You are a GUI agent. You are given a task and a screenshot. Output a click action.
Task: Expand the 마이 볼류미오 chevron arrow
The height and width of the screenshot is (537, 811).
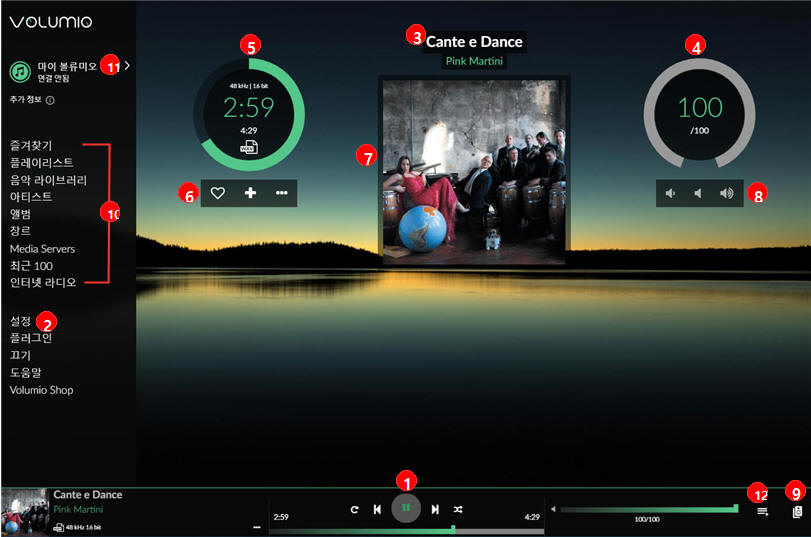click(128, 65)
